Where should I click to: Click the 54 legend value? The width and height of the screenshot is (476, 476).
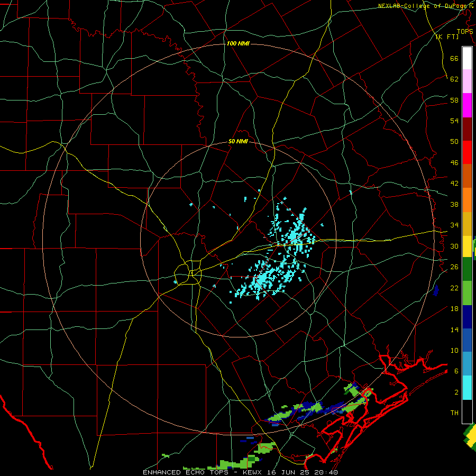click(454, 121)
